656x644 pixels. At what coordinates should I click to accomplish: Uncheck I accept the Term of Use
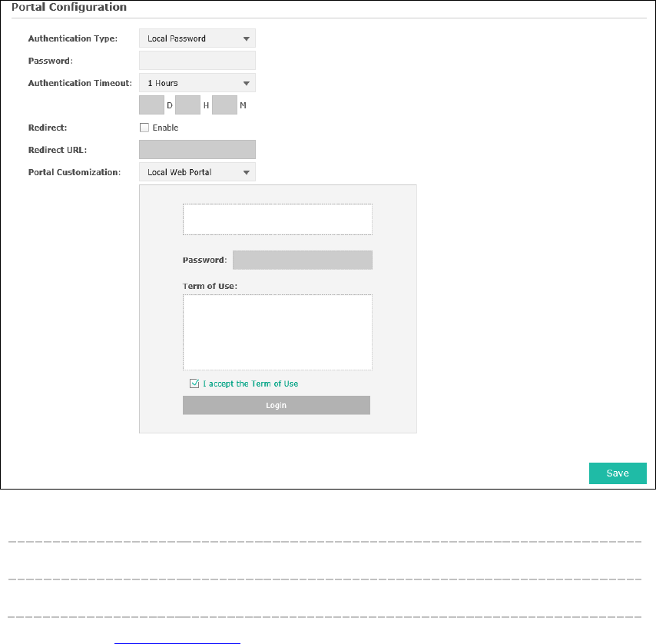[194, 383]
